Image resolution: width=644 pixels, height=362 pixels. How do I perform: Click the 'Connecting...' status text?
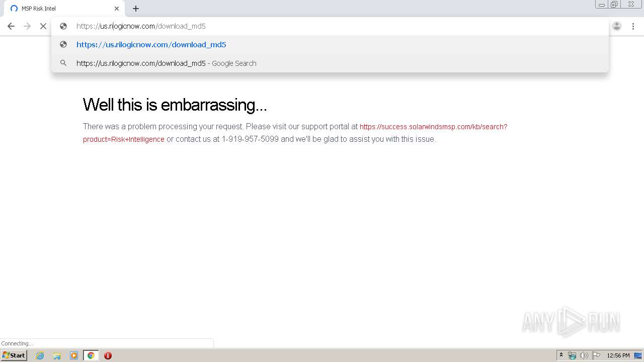coord(17,343)
